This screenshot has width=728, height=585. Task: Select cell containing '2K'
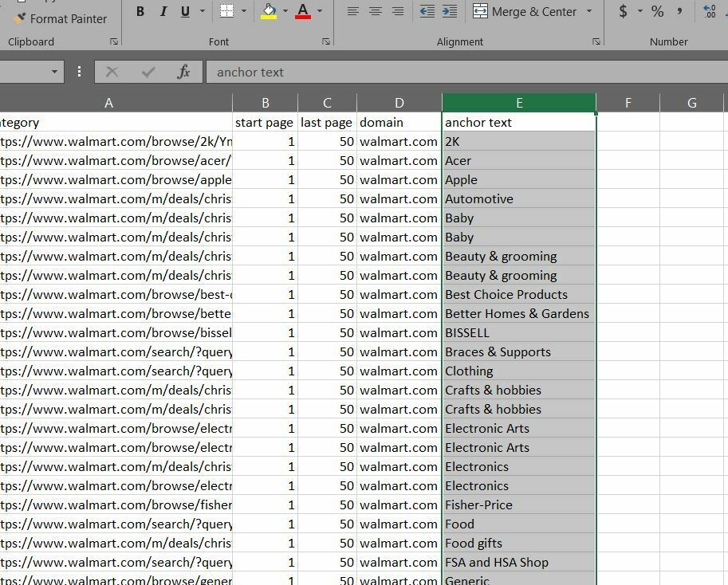(519, 142)
